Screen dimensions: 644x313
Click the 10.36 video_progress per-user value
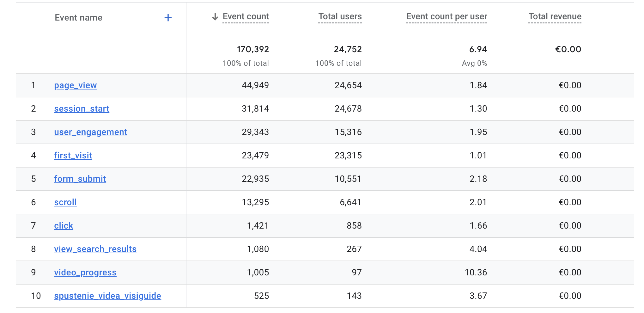tap(476, 273)
